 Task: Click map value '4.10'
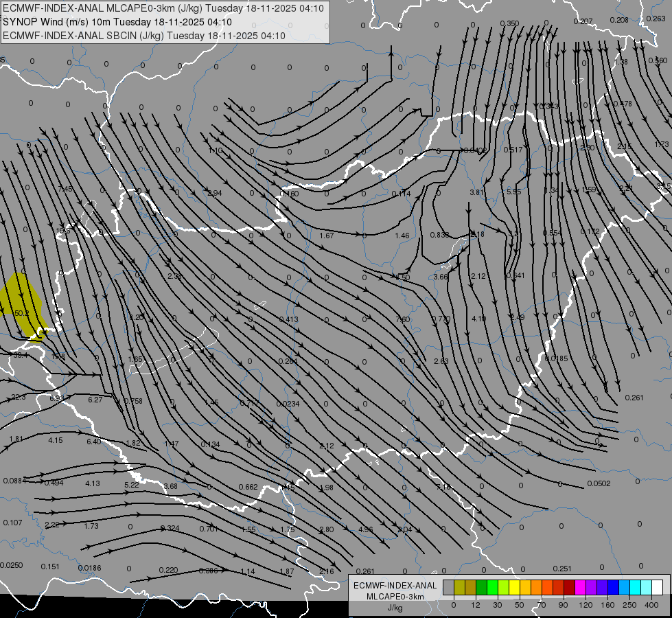(478, 319)
